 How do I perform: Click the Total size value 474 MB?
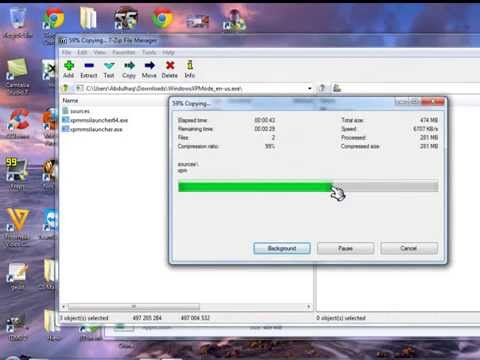pos(429,120)
